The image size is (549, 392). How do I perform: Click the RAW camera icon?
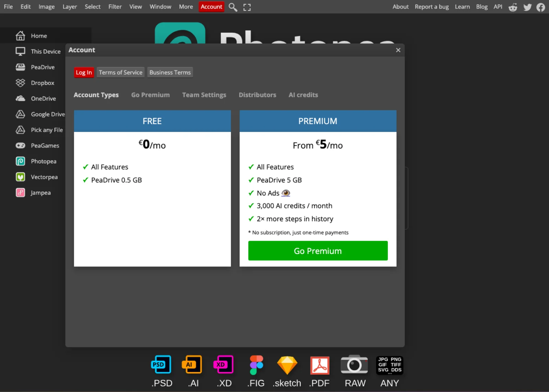tap(354, 364)
